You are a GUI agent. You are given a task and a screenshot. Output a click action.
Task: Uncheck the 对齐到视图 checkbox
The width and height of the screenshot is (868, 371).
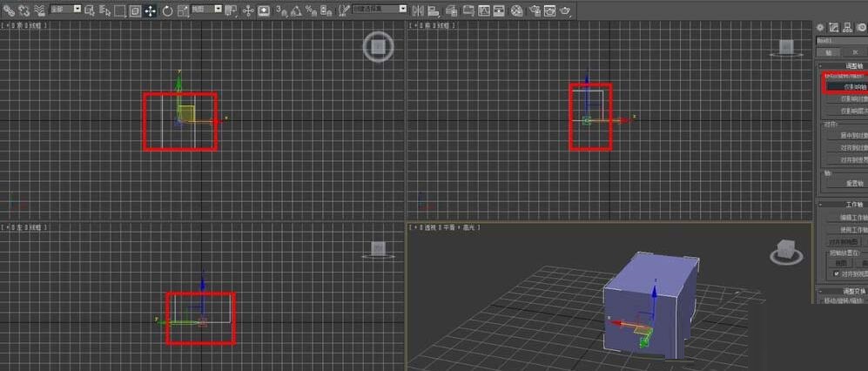tap(837, 273)
